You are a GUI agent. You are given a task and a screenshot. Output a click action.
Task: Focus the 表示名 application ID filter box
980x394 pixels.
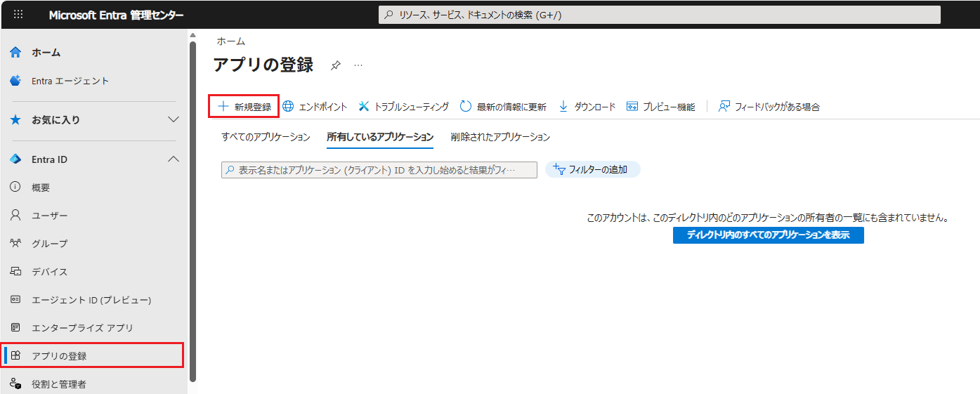point(379,170)
